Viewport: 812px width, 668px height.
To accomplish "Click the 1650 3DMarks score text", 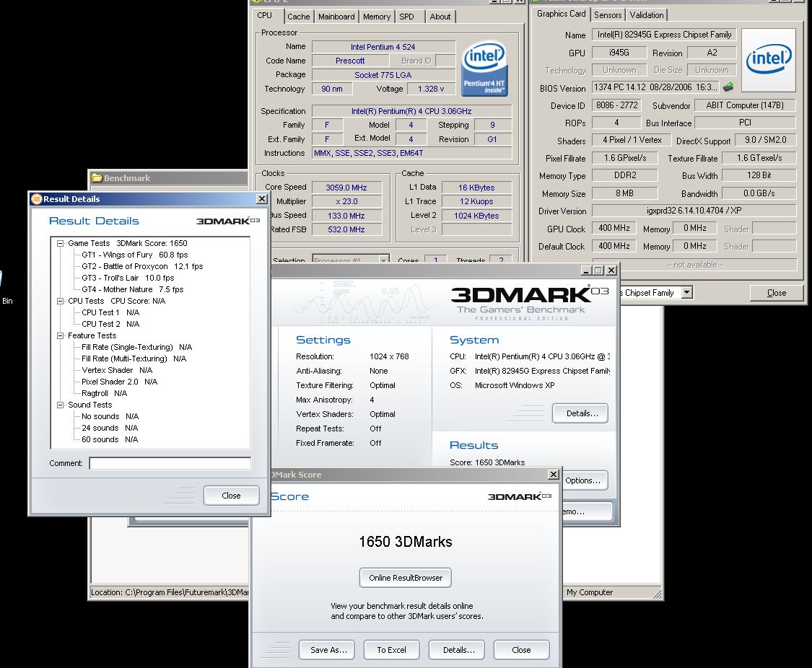I will pyautogui.click(x=406, y=542).
